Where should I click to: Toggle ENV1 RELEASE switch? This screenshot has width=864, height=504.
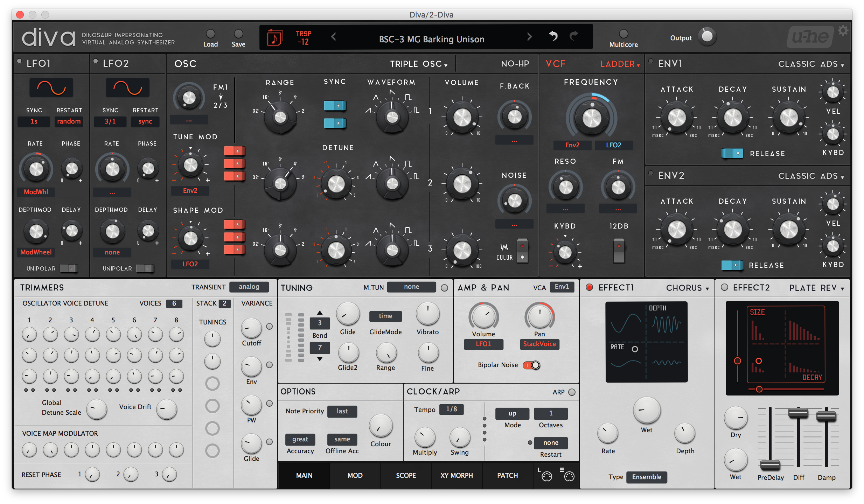pyautogui.click(x=732, y=153)
